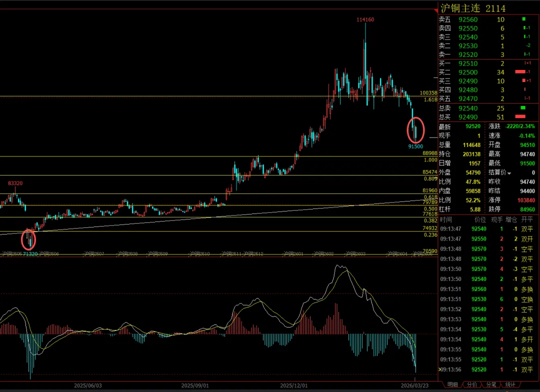Click the 日增 value 1957
The image size is (540, 392).
coord(474,163)
